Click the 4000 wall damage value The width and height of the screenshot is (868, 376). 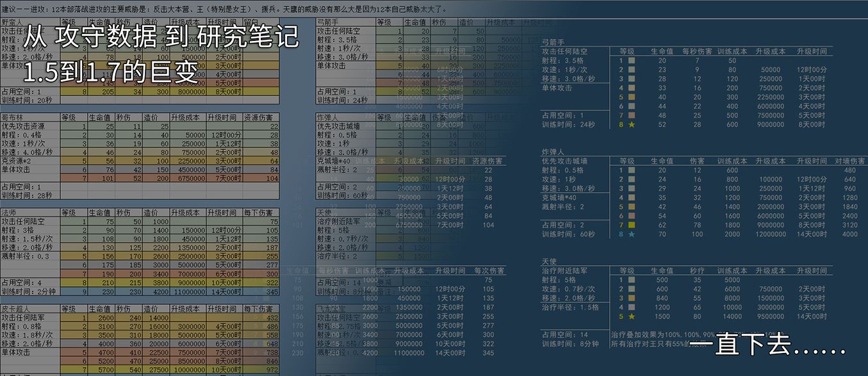coord(849,234)
